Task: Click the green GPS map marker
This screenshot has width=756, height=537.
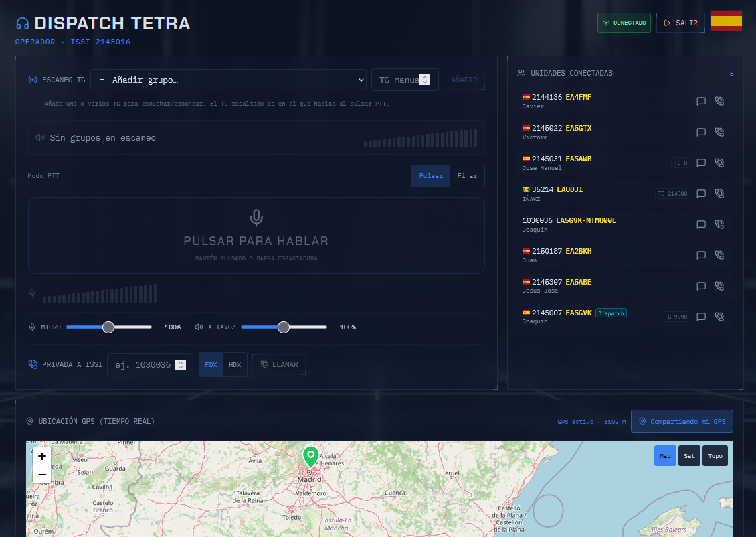Action: 310,457
